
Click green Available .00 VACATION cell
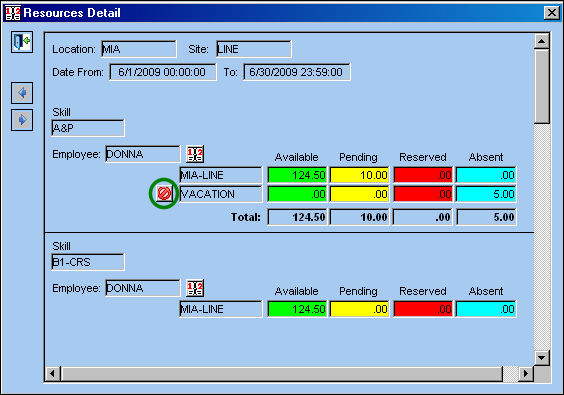pyautogui.click(x=297, y=194)
